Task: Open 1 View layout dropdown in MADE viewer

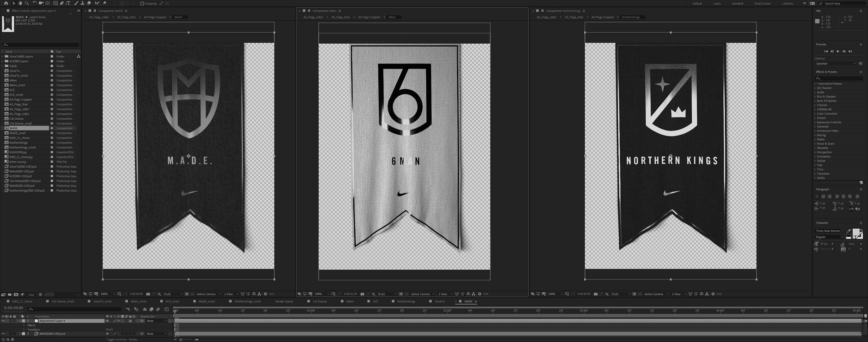Action: (x=231, y=294)
